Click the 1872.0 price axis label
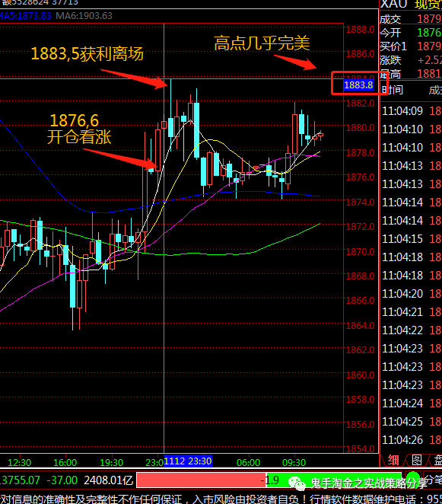 (360, 227)
